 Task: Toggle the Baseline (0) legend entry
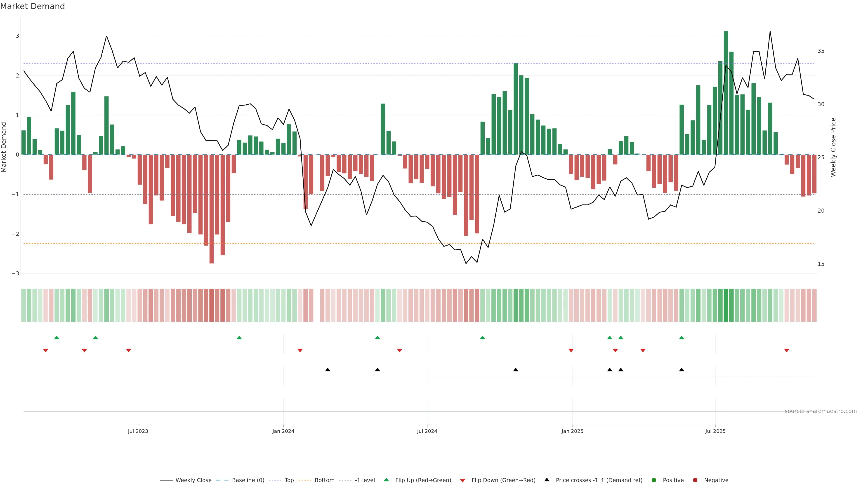(248, 480)
